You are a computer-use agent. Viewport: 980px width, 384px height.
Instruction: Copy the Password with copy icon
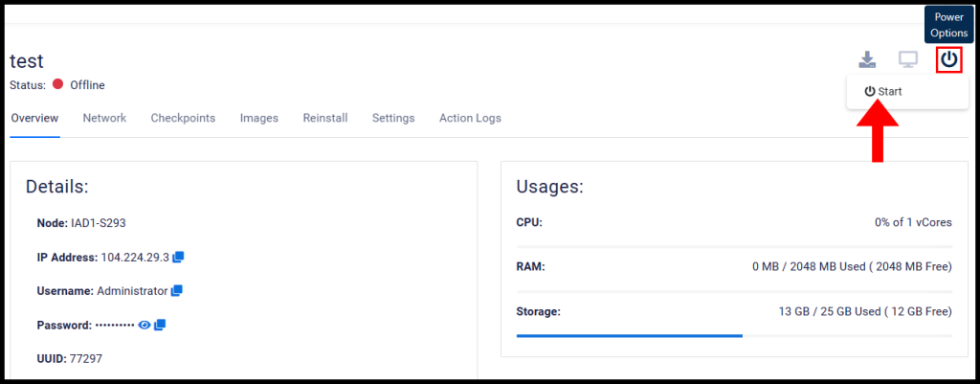(160, 325)
